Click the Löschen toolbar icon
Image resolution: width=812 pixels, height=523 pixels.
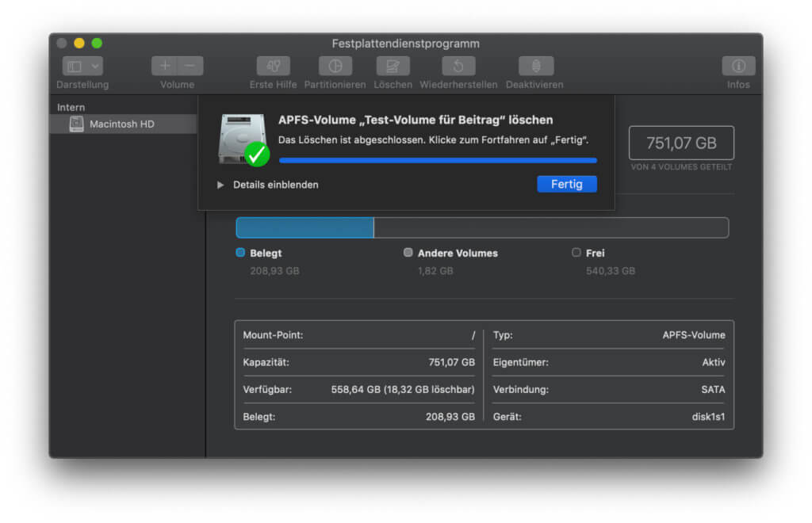(x=393, y=67)
